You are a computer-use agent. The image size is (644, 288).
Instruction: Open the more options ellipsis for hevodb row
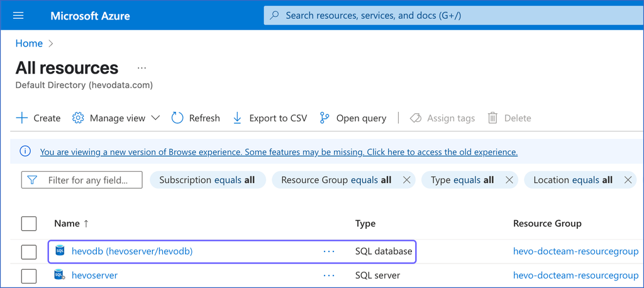pyautogui.click(x=329, y=251)
